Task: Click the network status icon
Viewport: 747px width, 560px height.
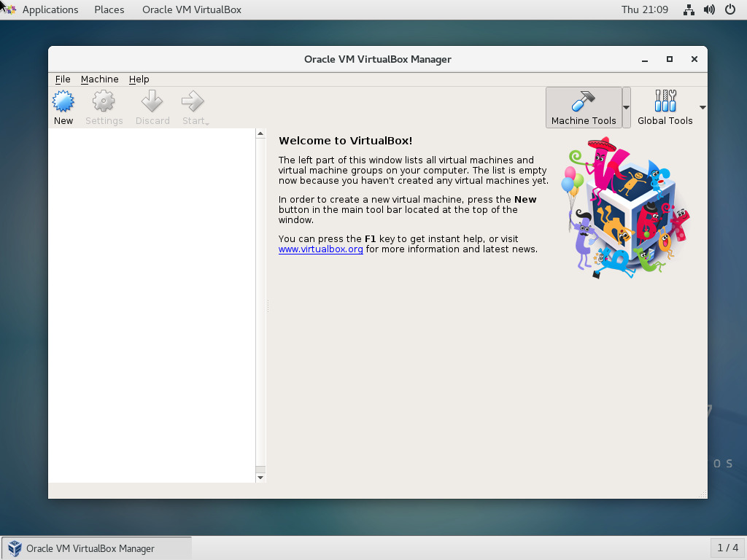Action: [x=689, y=9]
